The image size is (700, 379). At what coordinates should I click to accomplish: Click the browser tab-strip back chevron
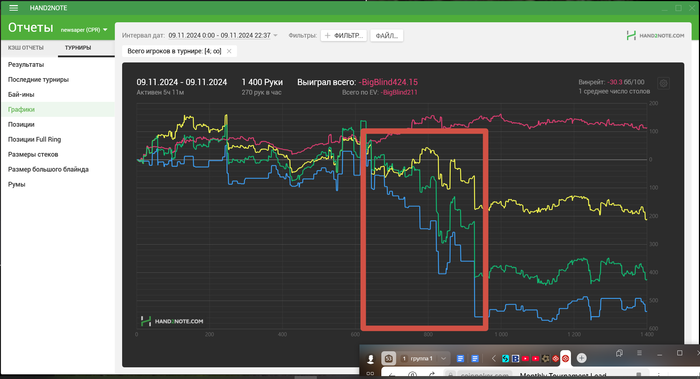(x=493, y=358)
